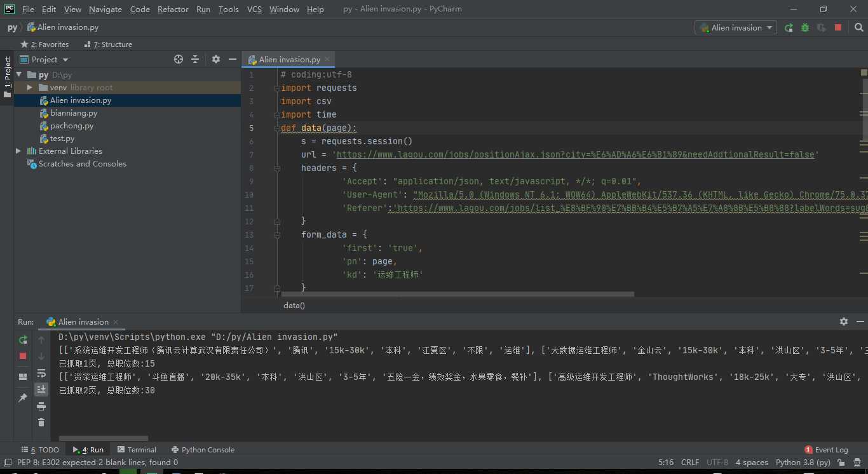Print the Run console output

tap(41, 406)
